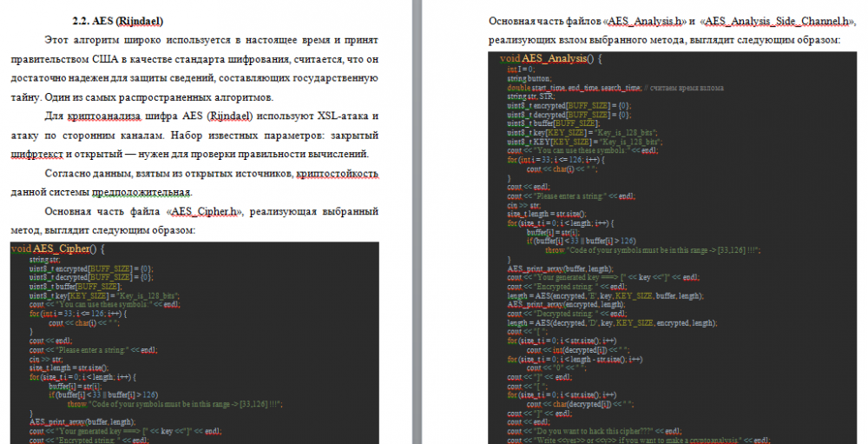Click the file name "AES_Cipher.h"
868x444 pixels.
tap(207, 211)
